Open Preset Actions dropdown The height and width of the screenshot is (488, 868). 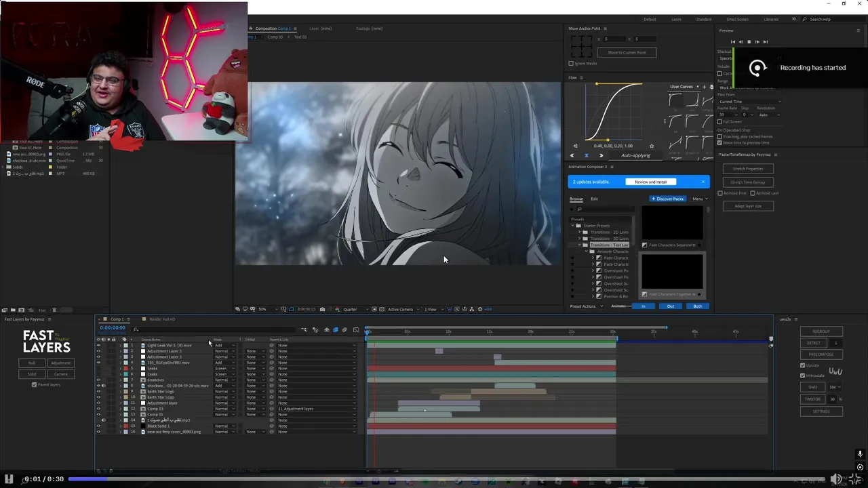[x=585, y=306]
